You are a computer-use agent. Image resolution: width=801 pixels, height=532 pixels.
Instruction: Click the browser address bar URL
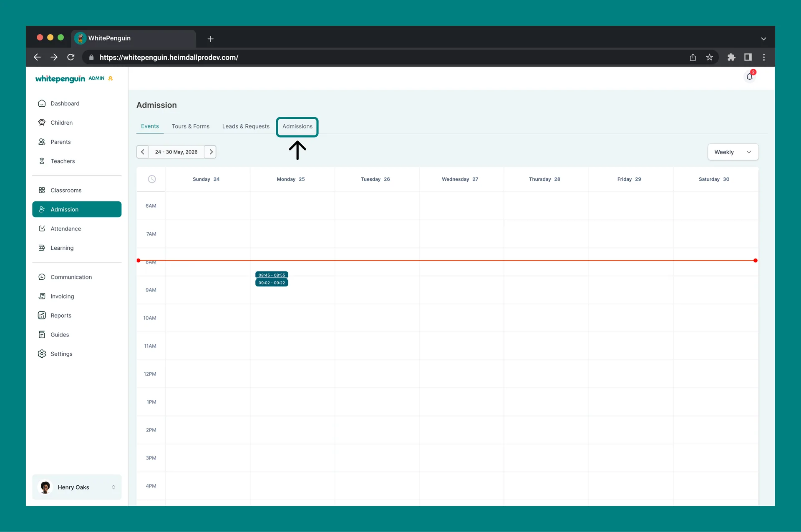pos(169,57)
